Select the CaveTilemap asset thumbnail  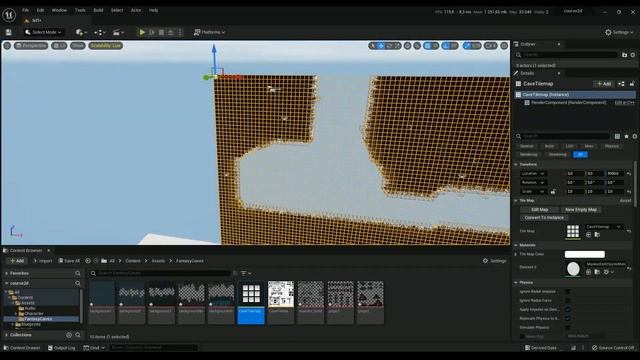pos(251,302)
